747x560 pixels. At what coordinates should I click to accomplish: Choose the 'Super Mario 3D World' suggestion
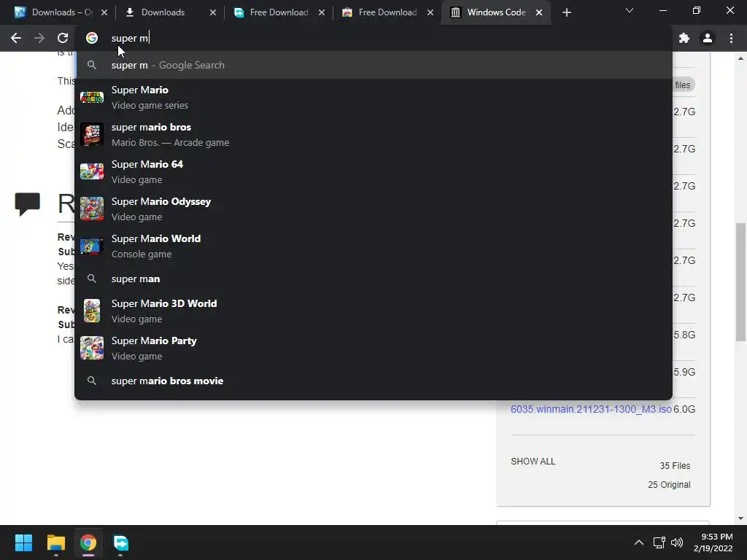(x=373, y=311)
